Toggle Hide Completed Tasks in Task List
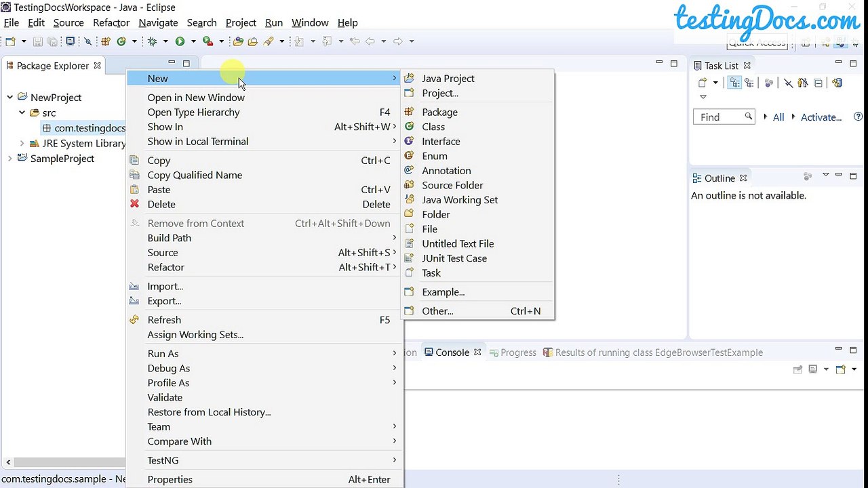Screen dimensions: 868x488 coord(788,83)
